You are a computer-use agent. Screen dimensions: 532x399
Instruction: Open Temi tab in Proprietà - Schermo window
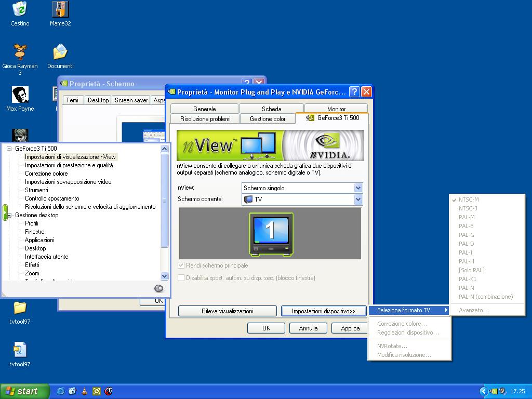tap(72, 100)
